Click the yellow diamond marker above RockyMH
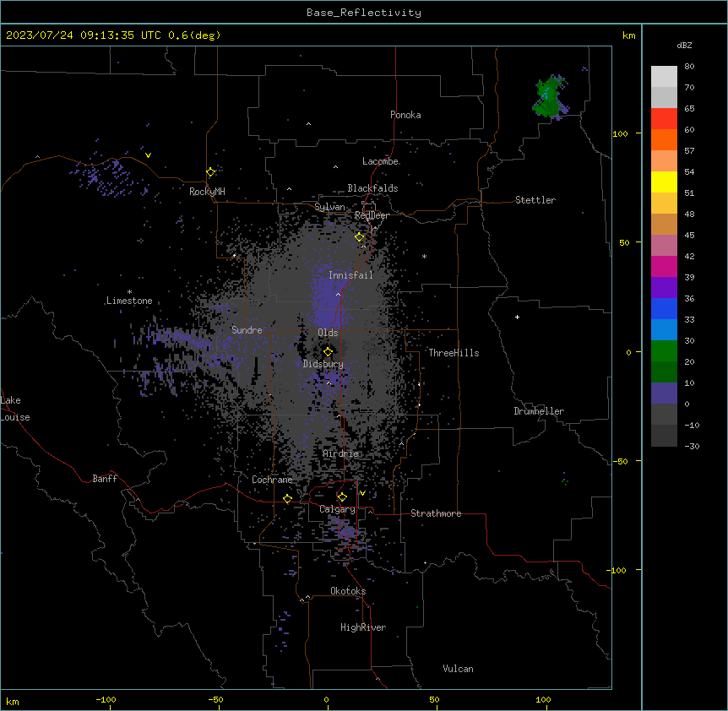This screenshot has width=728, height=711. pos(211,172)
